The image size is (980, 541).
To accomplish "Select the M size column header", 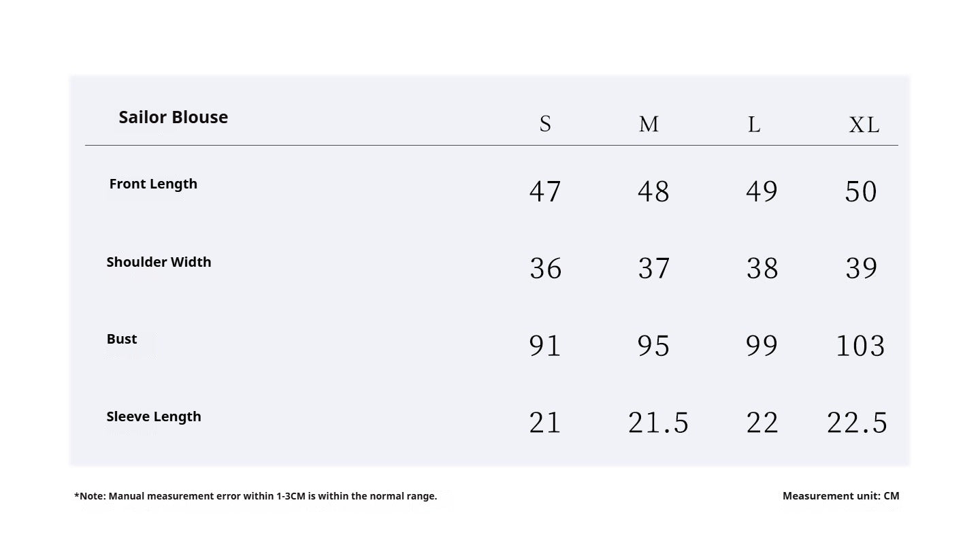I will 649,124.
